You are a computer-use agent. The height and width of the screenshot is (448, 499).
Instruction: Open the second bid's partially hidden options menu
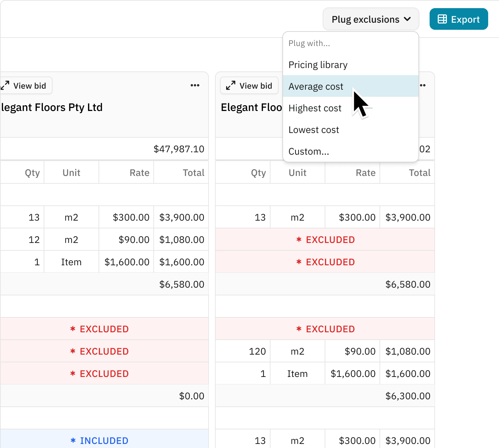(x=423, y=85)
